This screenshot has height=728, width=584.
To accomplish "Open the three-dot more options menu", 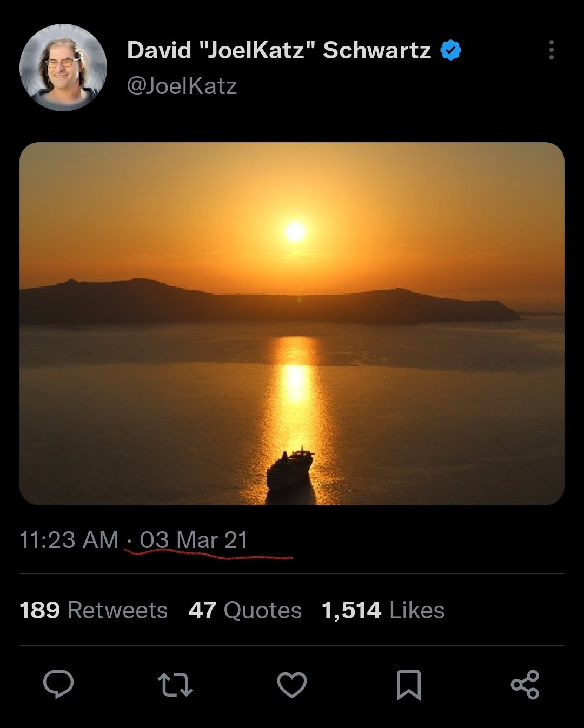I will pos(551,50).
